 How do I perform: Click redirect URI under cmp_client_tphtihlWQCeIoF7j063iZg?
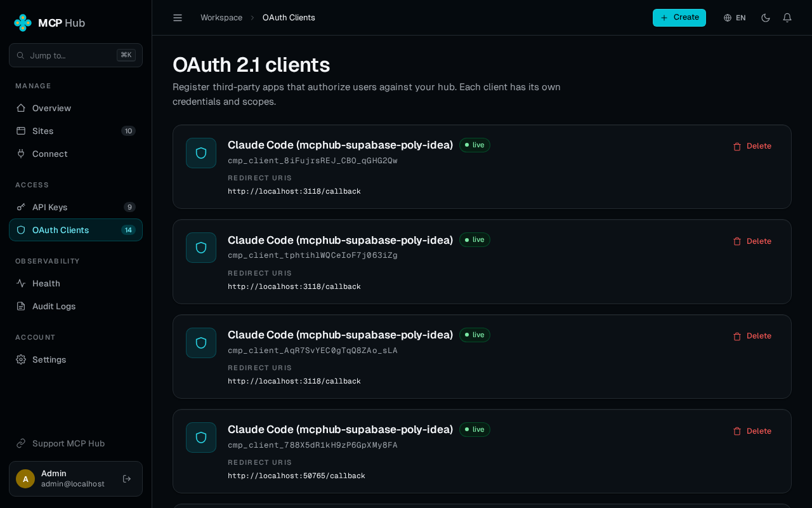click(x=294, y=286)
